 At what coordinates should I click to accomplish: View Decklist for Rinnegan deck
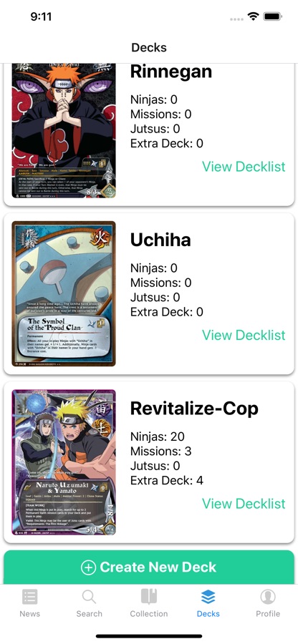pyautogui.click(x=244, y=166)
